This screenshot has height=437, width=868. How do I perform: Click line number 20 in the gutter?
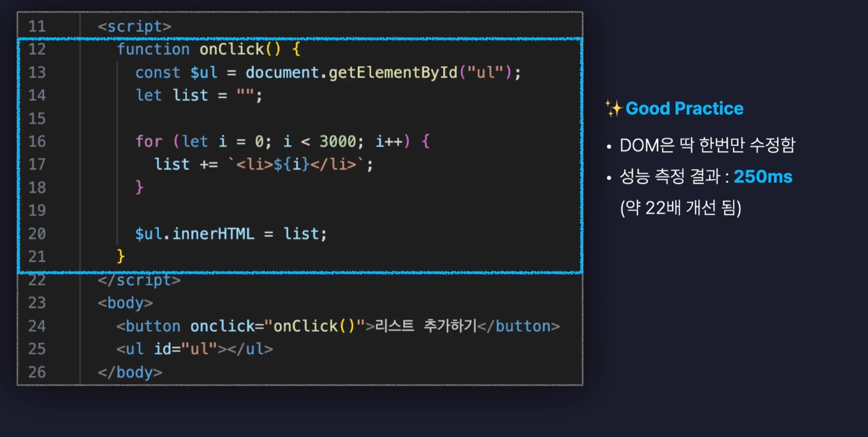[x=36, y=234]
